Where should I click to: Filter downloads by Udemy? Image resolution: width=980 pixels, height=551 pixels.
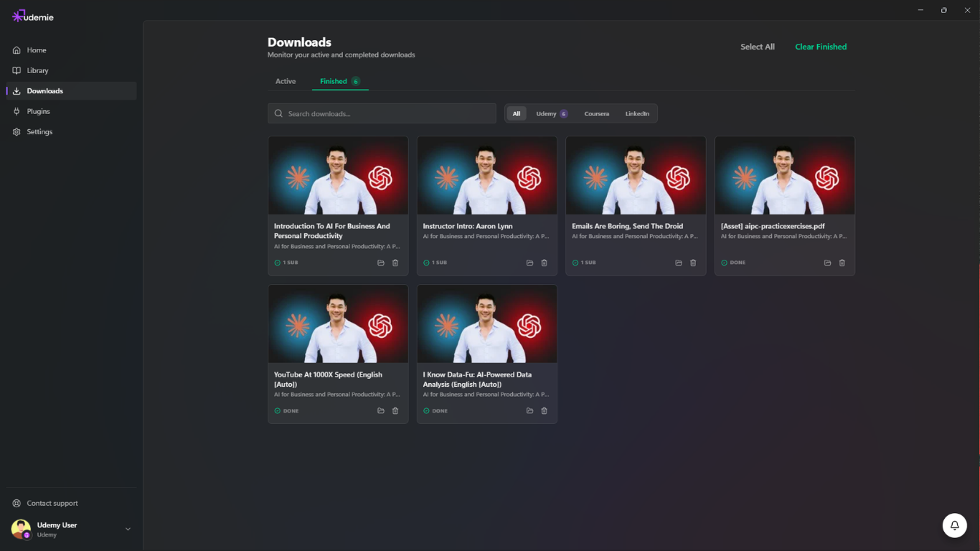(x=552, y=113)
